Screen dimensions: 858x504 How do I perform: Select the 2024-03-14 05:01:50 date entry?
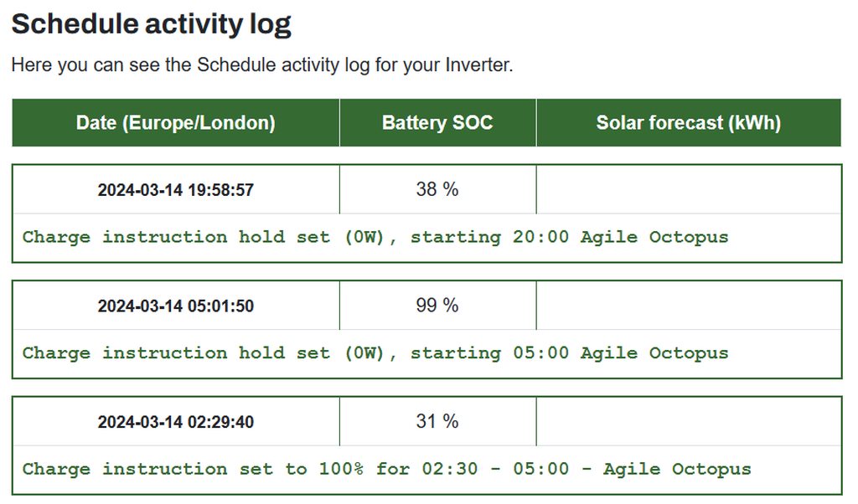tap(175, 306)
